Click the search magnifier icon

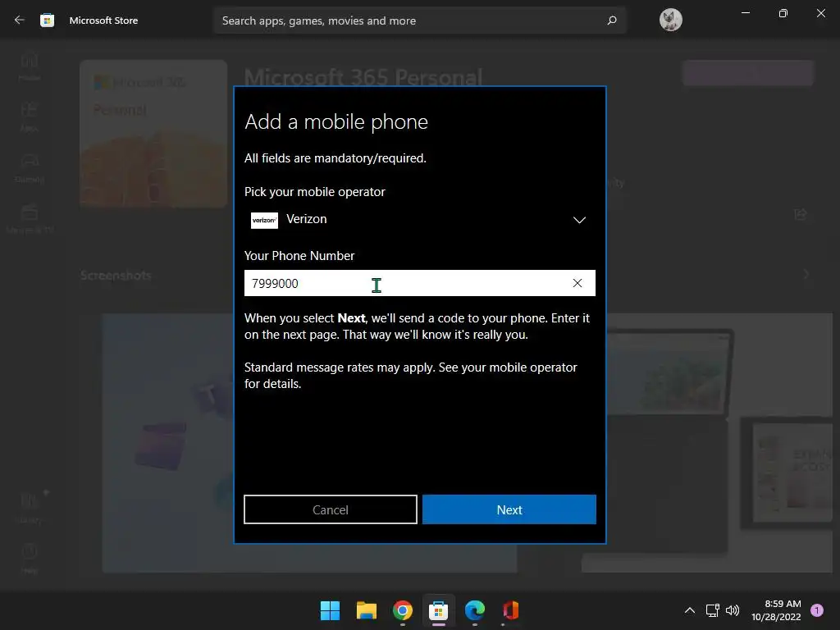point(612,21)
